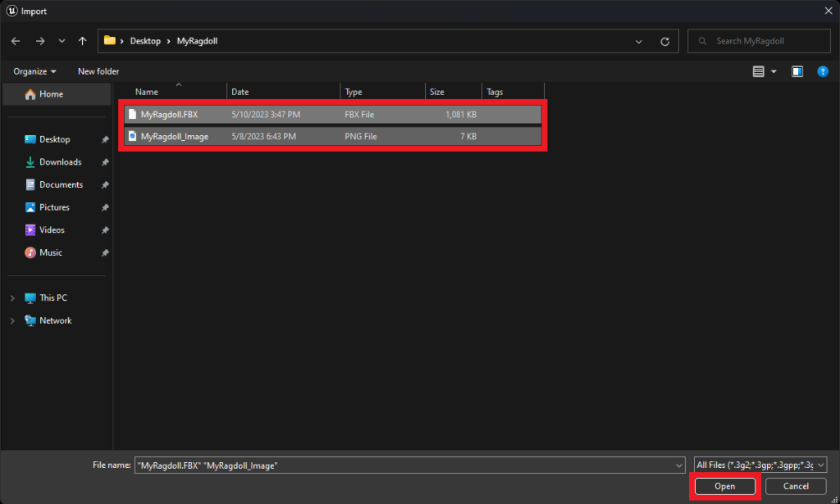Refresh the MyRagdoll folder view
This screenshot has height=504, width=840.
664,40
